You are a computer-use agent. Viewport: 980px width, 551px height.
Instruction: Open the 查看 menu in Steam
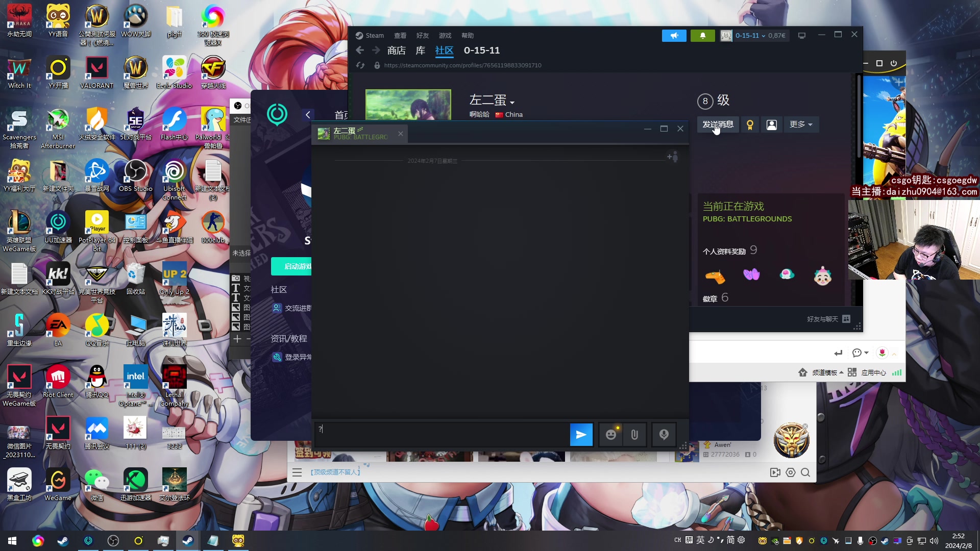click(x=400, y=36)
